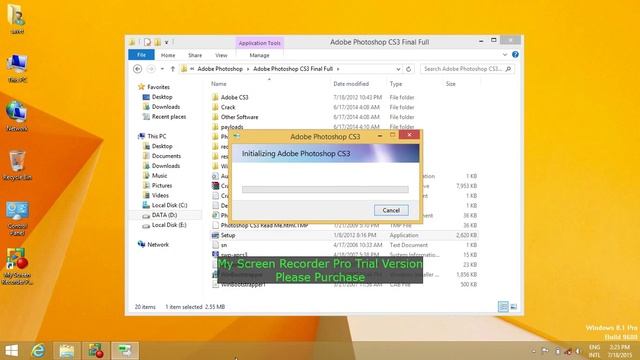Click the Explorer Back navigation arrow
640x360 pixels.
click(138, 69)
